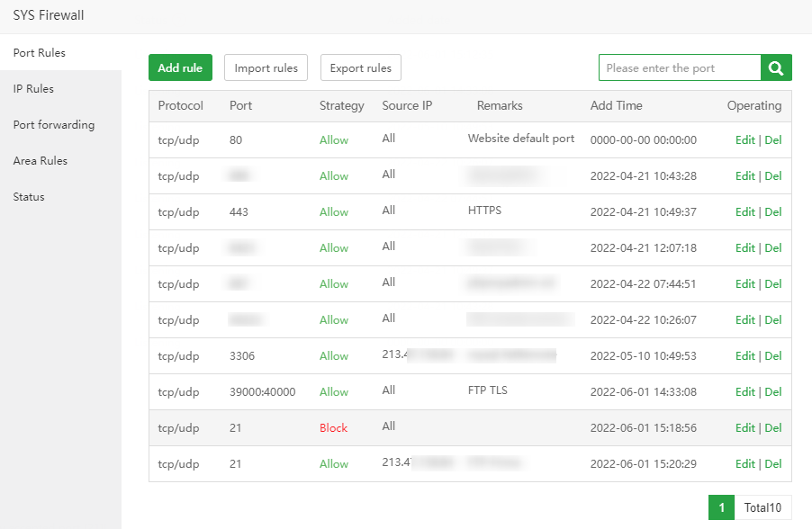This screenshot has width=812, height=529.
Task: Click the green Add rule button
Action: coord(180,67)
